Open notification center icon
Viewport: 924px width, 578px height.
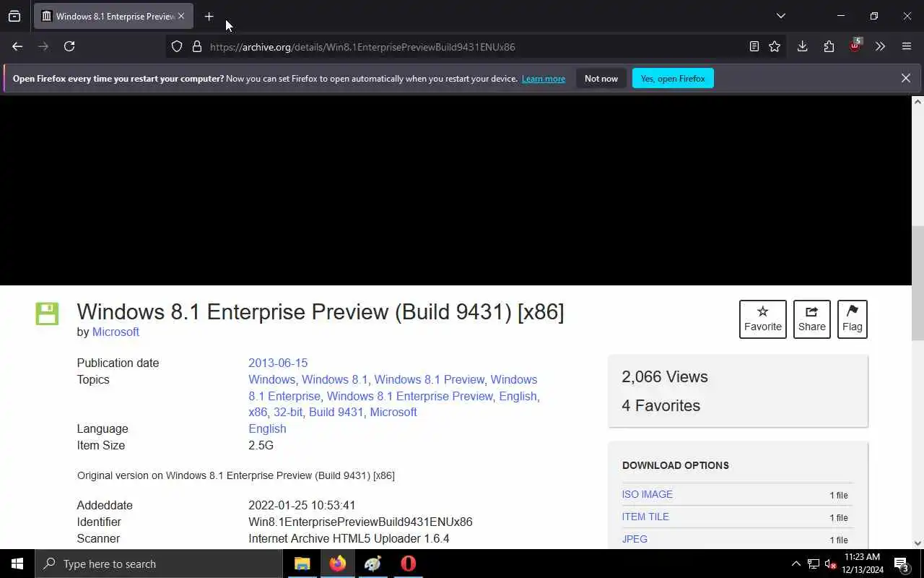coord(902,564)
